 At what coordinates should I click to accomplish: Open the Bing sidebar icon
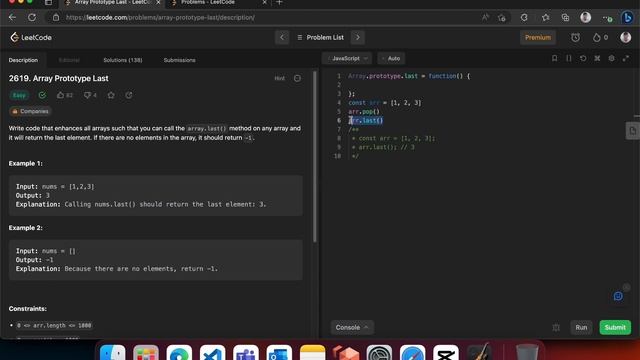627,18
